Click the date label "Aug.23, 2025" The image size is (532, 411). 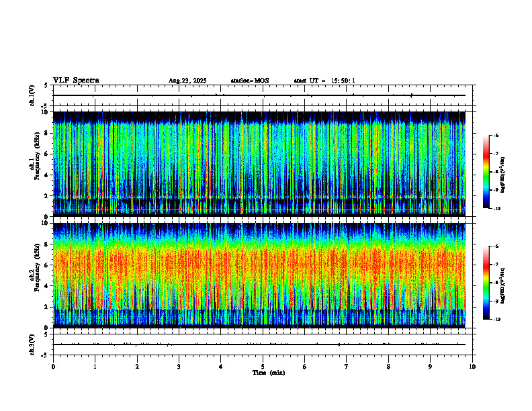(187, 81)
